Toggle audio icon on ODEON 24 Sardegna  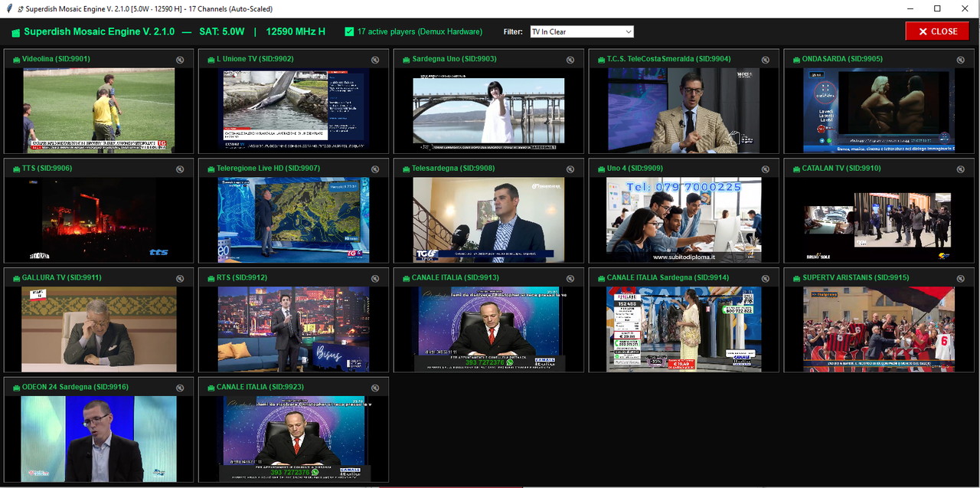tap(180, 388)
